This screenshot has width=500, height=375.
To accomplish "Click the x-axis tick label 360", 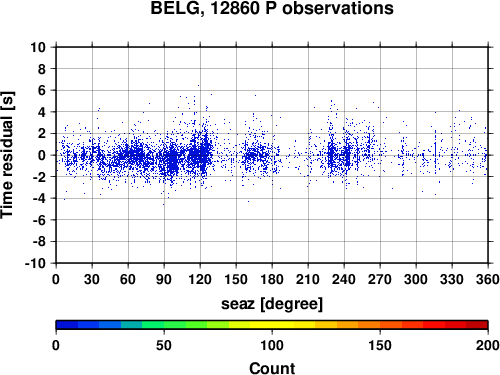I will 488,279.
